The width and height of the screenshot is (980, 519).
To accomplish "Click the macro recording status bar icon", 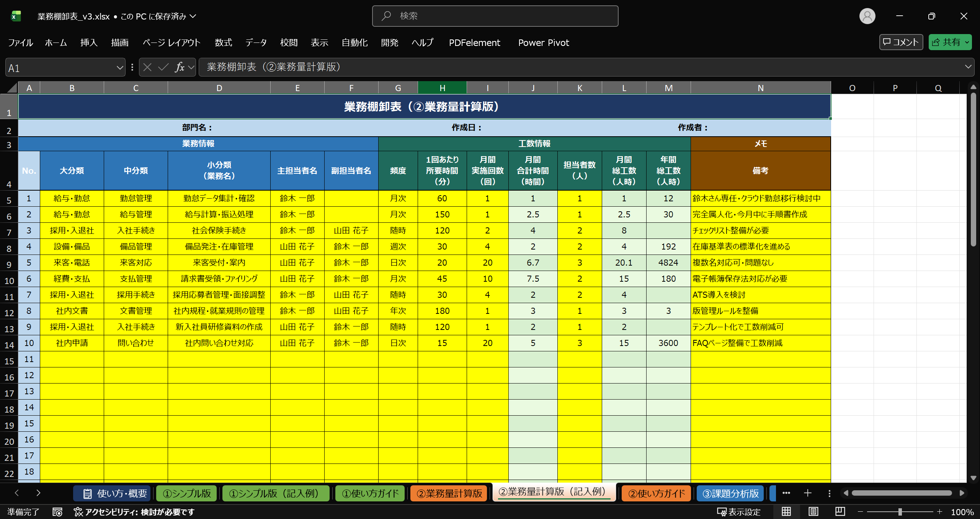I will click(57, 512).
